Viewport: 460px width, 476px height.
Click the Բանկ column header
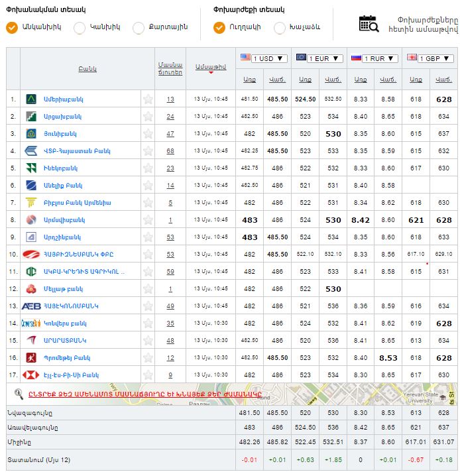[87, 68]
